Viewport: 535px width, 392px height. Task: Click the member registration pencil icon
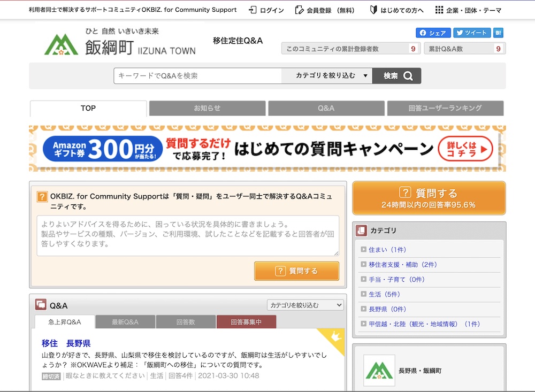click(300, 10)
